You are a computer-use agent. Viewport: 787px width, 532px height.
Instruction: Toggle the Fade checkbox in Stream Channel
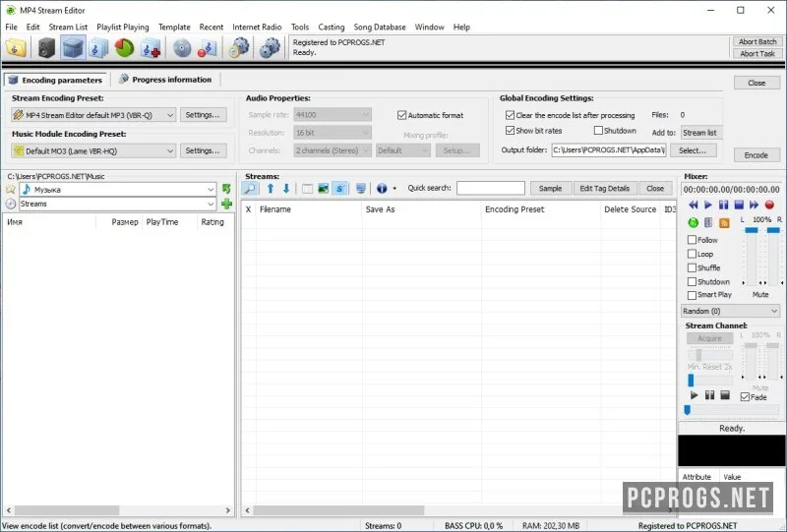(745, 397)
